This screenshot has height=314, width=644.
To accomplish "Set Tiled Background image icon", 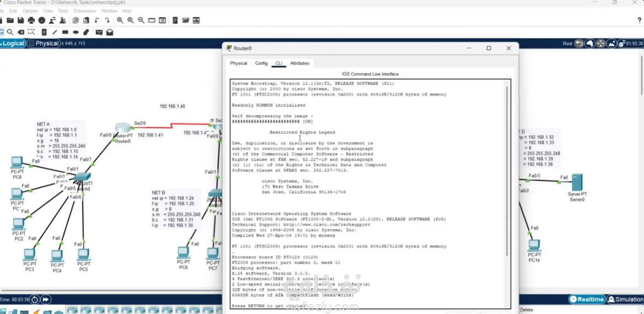I will 611,43.
